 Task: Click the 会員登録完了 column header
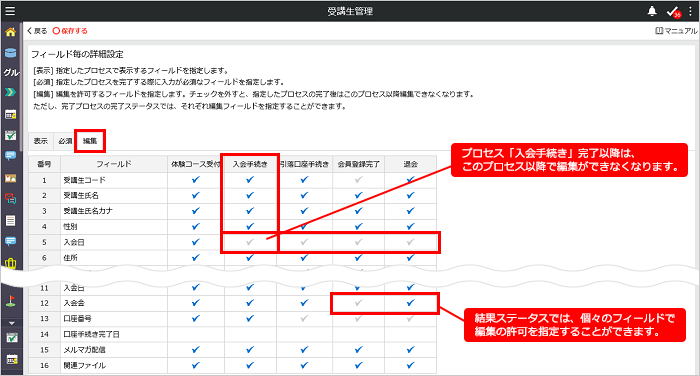pyautogui.click(x=358, y=164)
